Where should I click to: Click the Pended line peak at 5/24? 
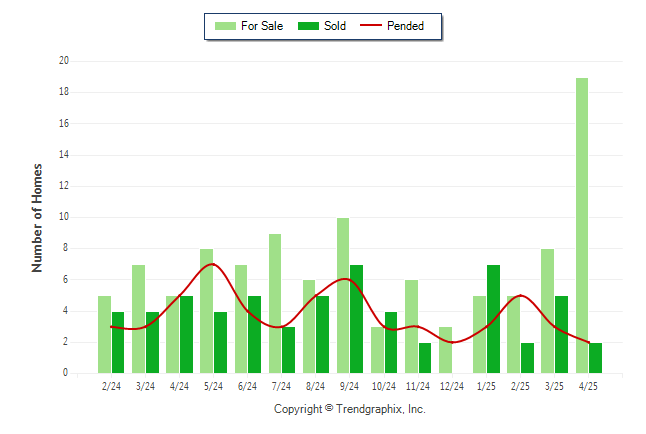point(212,264)
